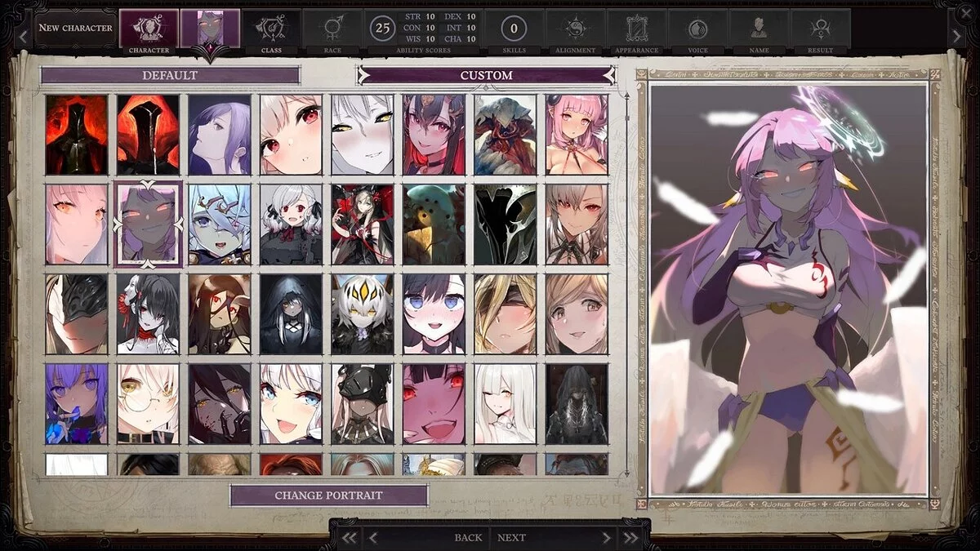
Task: Choose the white tiger mask portrait
Action: (363, 314)
